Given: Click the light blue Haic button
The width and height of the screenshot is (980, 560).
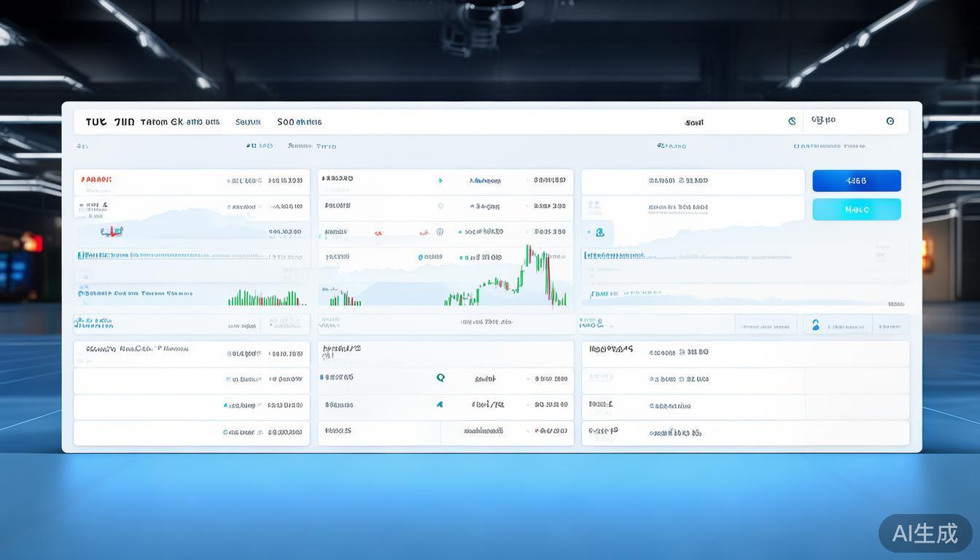Looking at the screenshot, I should tap(856, 209).
